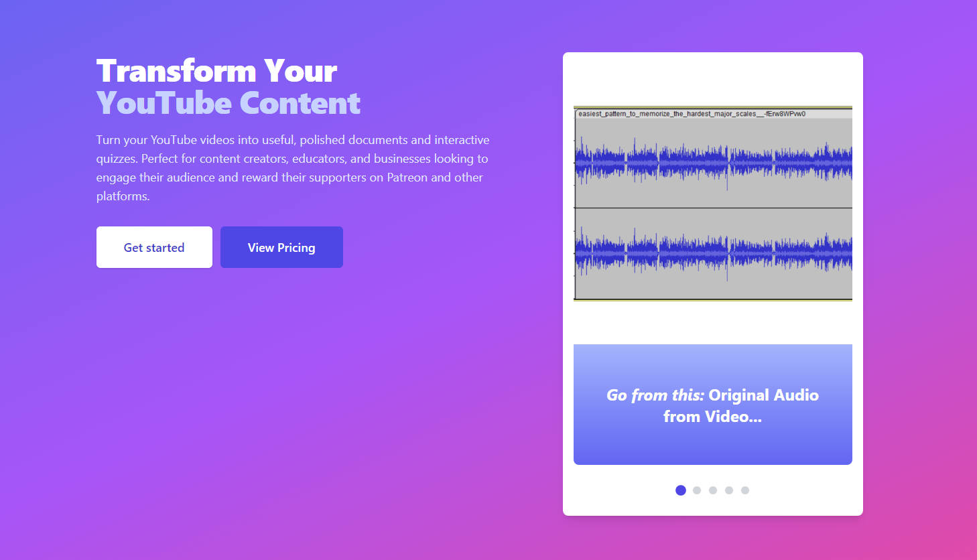Screen dimensions: 977x560
Task: Click the active highlighted slide indicator
Action: (680, 490)
